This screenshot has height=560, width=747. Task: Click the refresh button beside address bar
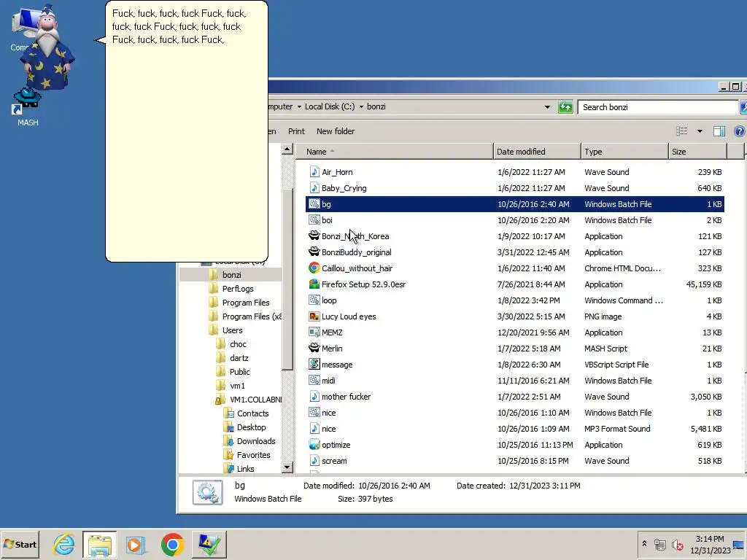point(565,107)
